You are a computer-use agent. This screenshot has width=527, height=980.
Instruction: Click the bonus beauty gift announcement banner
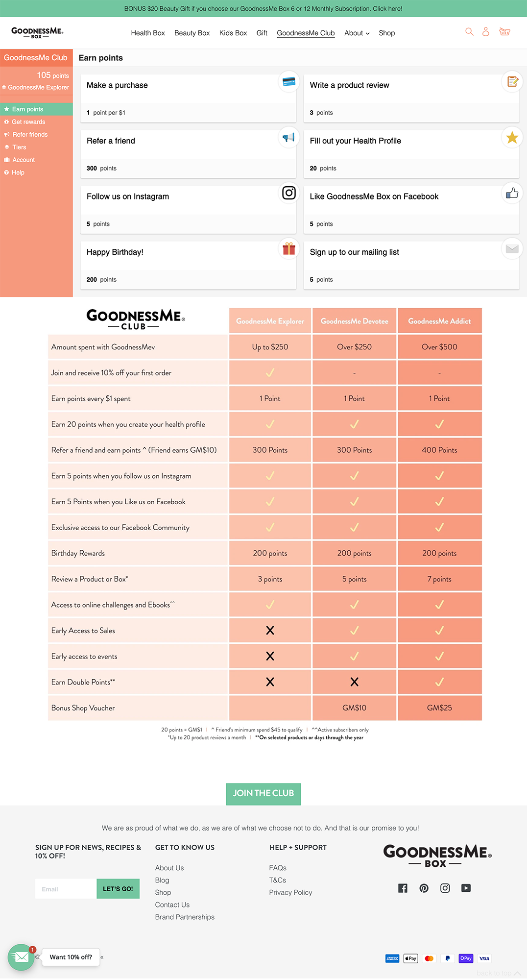click(x=263, y=8)
